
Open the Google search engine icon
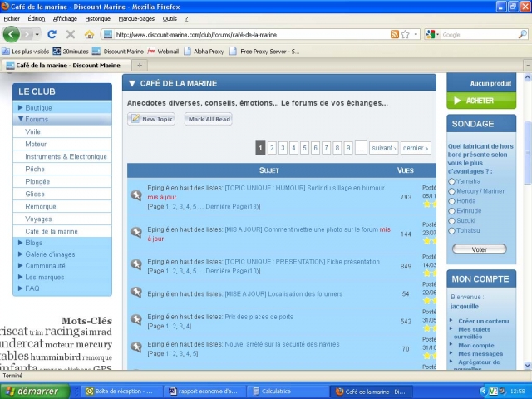click(x=431, y=34)
